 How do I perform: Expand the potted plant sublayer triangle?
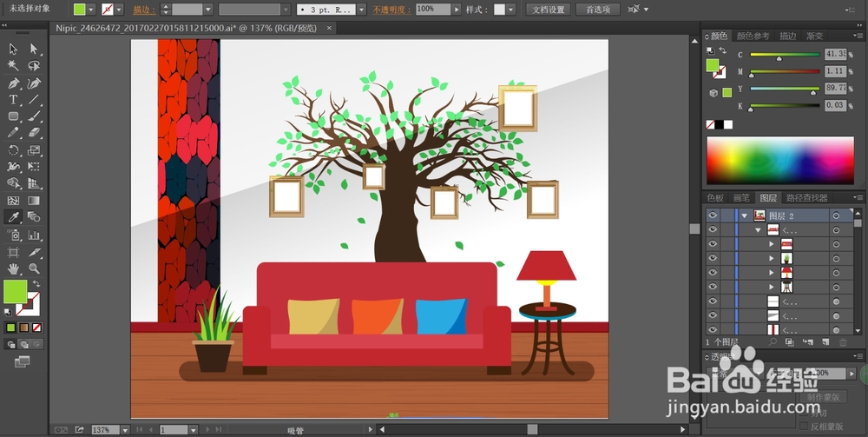click(x=771, y=258)
